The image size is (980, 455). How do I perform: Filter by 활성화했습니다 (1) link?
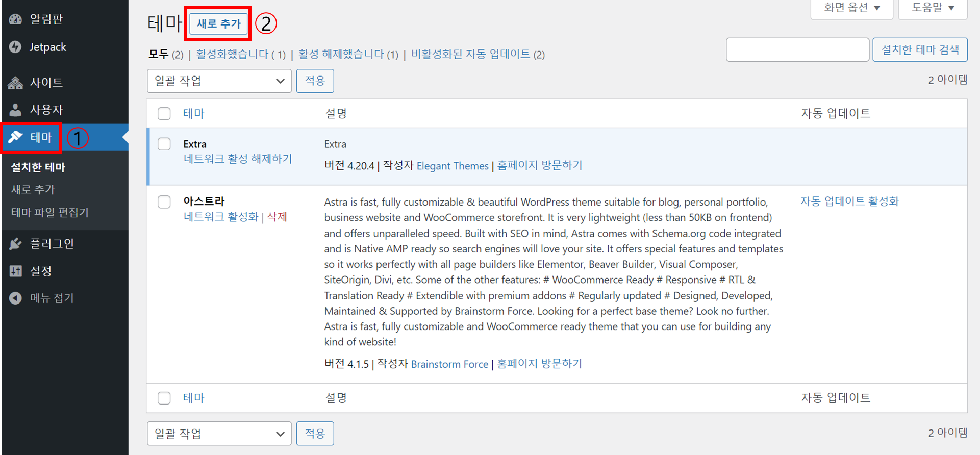tap(241, 54)
